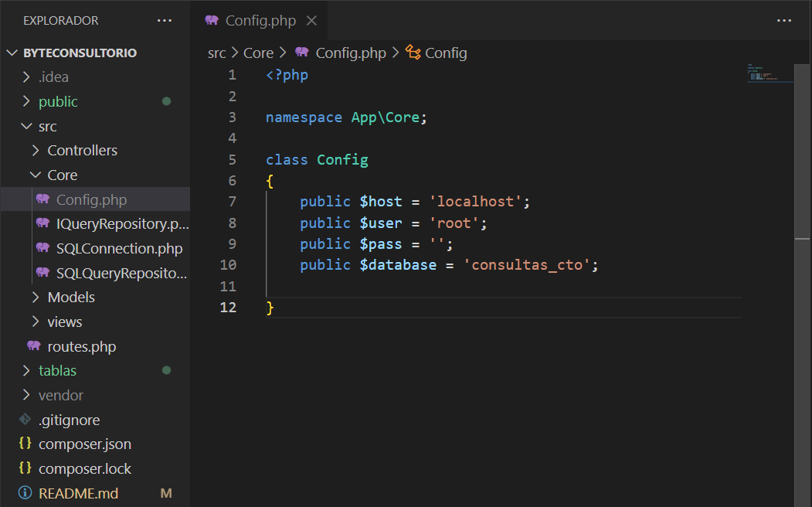This screenshot has height=507, width=812.
Task: Open composer.lock in the explorer
Action: [x=85, y=469]
